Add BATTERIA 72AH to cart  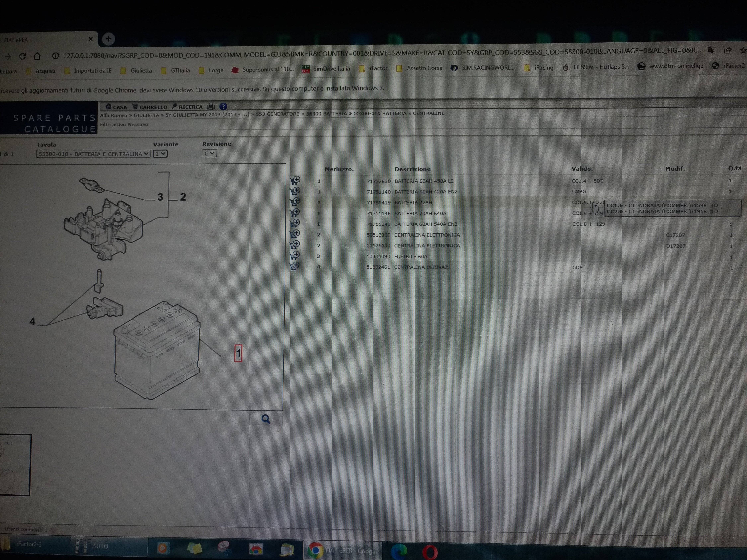(295, 202)
